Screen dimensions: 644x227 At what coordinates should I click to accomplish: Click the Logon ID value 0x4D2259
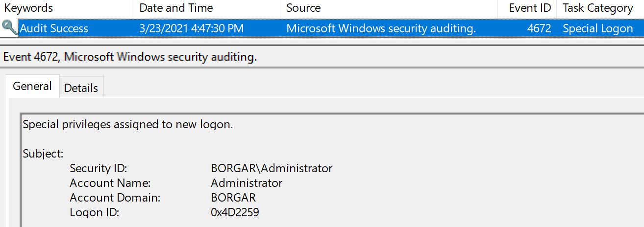(235, 212)
